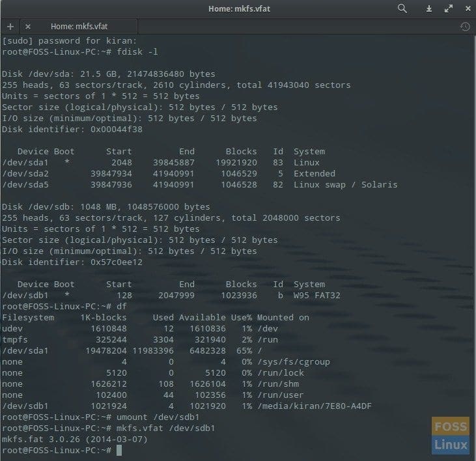Click the /sys/fs/cgroup mount point
The image size is (476, 461).
293,362
